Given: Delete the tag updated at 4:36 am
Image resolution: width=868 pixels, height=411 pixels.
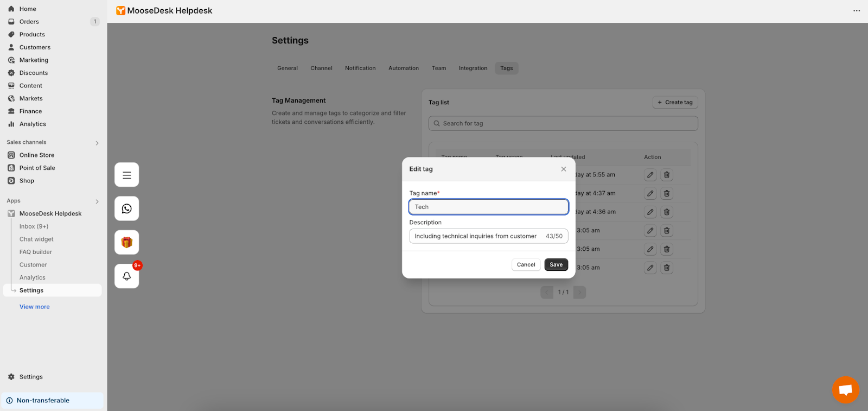Looking at the screenshot, I should (x=667, y=212).
